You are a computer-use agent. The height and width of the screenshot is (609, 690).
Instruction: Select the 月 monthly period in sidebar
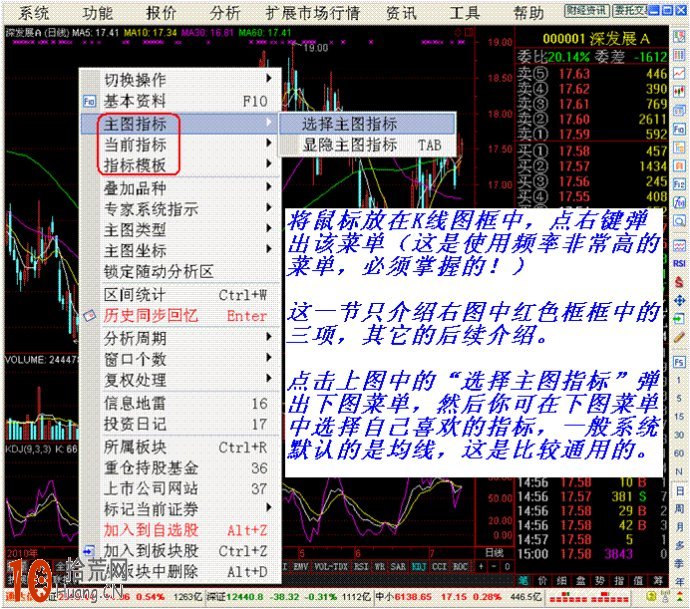point(679,527)
